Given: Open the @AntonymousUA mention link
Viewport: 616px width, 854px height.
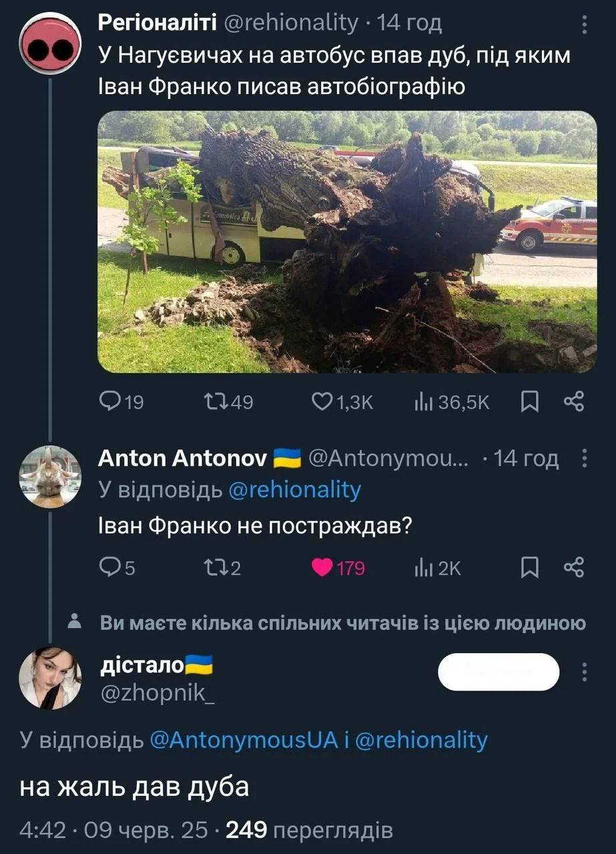Looking at the screenshot, I should (x=244, y=740).
